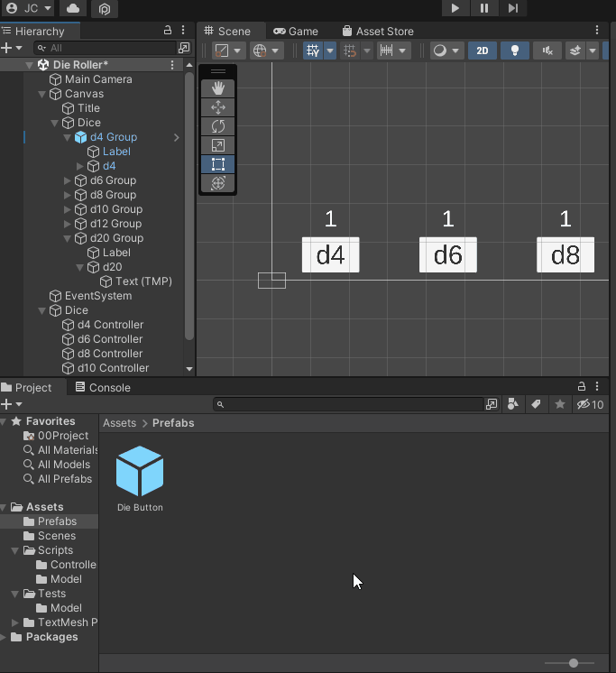Switch to the Game tab

[x=296, y=32]
